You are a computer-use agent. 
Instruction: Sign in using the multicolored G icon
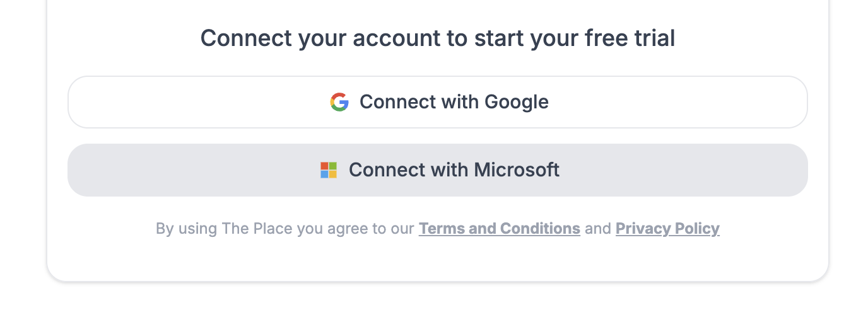pos(339,102)
